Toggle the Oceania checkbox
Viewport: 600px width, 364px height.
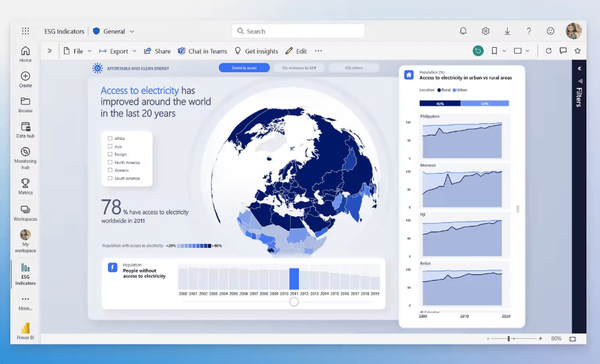[110, 170]
